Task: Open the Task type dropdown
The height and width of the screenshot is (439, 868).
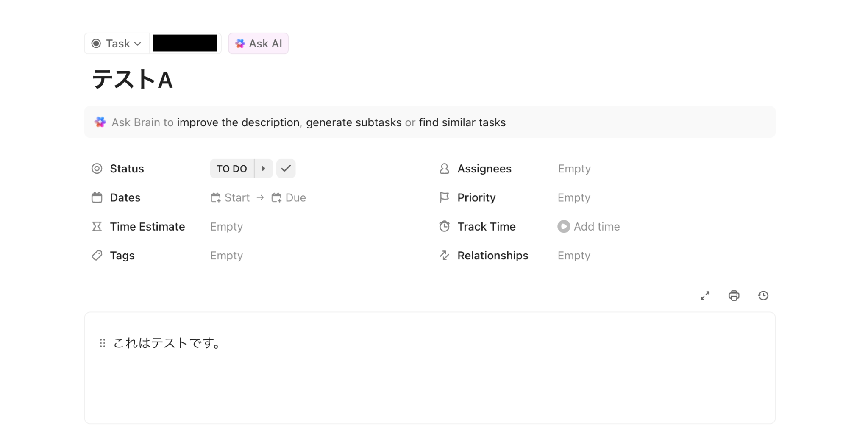Action: (117, 44)
